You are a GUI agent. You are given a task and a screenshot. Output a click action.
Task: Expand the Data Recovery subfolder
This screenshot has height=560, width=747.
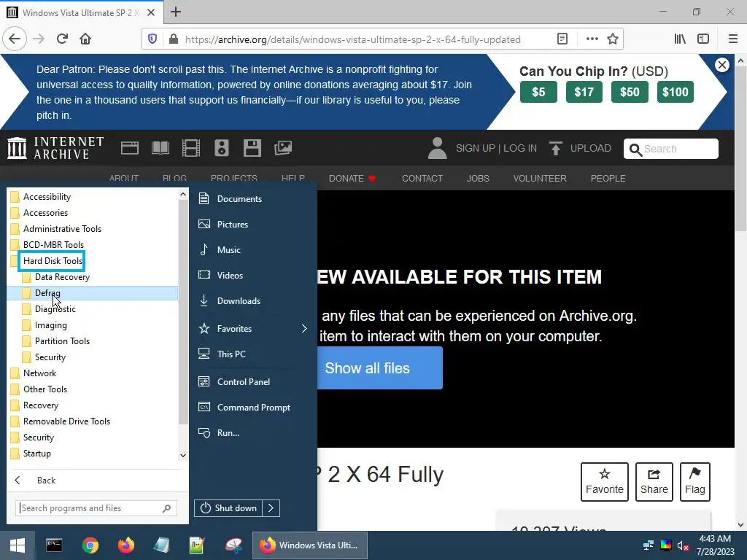93,276
